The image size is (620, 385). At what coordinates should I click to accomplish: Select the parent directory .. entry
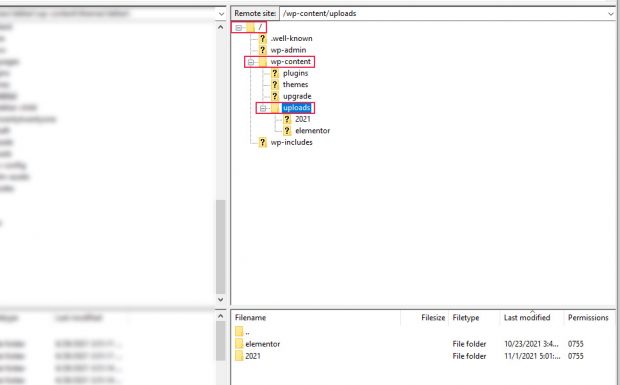[247, 332]
